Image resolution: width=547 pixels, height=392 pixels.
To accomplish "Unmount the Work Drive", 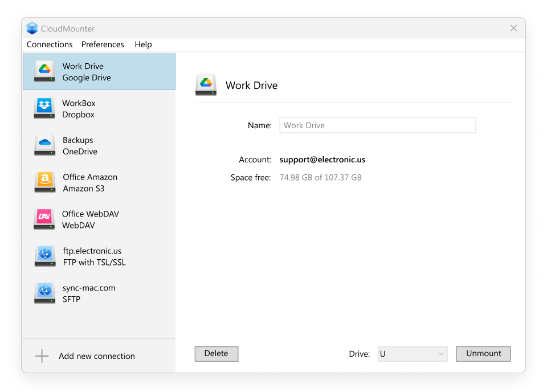I will [483, 354].
